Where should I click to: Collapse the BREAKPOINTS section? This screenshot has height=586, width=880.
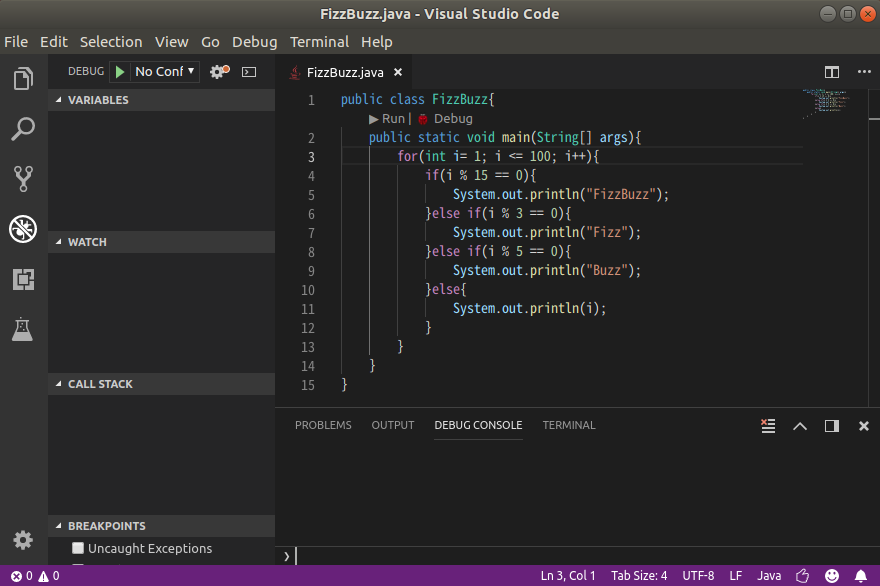(162, 526)
